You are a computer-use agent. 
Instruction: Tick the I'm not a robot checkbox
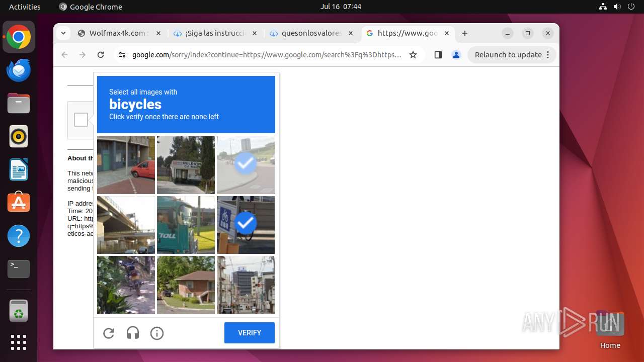coord(81,120)
